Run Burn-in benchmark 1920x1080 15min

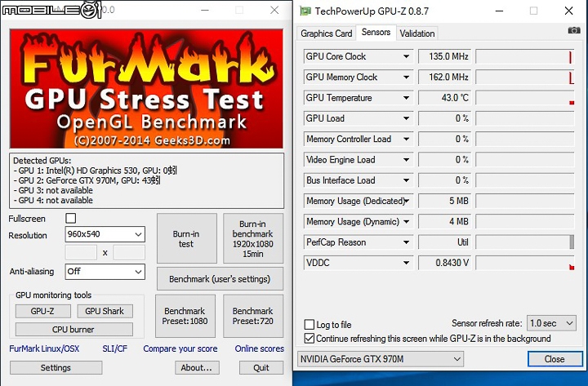point(253,239)
